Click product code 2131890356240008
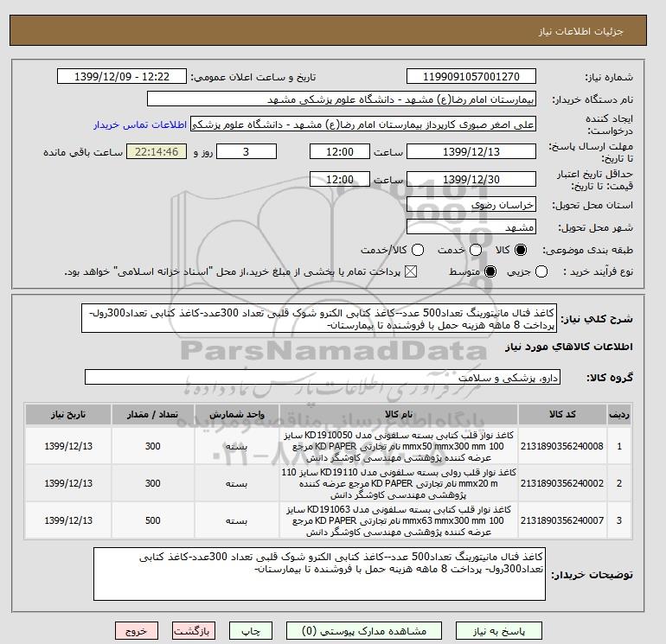Image resolution: width=666 pixels, height=644 pixels. coord(562,446)
